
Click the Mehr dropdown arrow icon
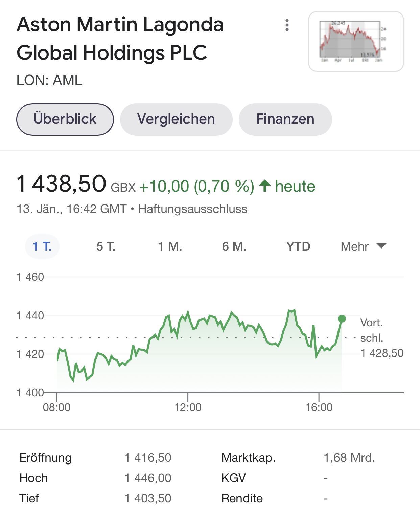(381, 246)
